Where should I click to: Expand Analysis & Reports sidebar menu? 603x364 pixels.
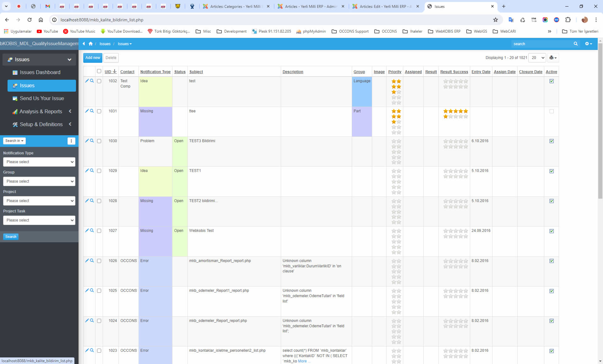tap(42, 111)
